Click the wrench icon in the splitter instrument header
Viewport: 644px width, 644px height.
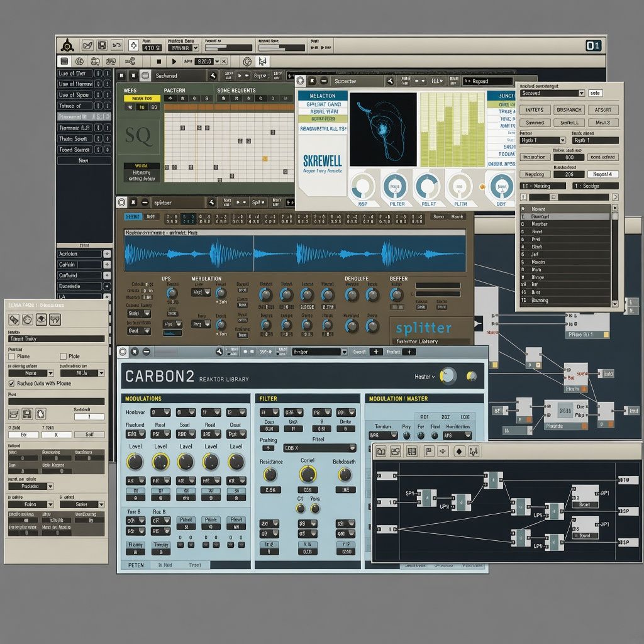pyautogui.click(x=211, y=203)
